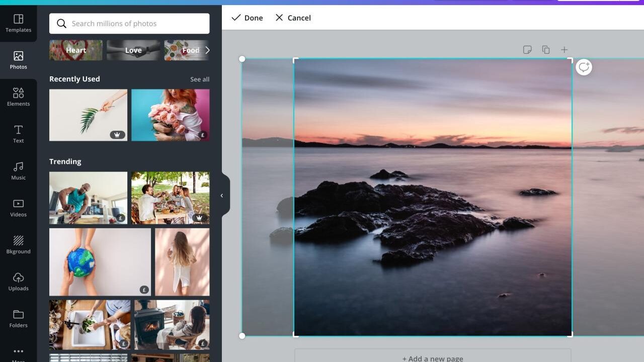Expand more photo categories with the chevron
The image size is (644, 362).
(x=207, y=50)
